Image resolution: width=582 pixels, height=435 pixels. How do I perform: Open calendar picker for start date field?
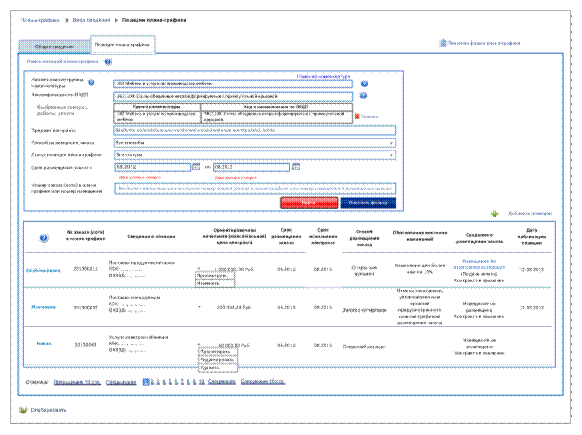[x=196, y=167]
